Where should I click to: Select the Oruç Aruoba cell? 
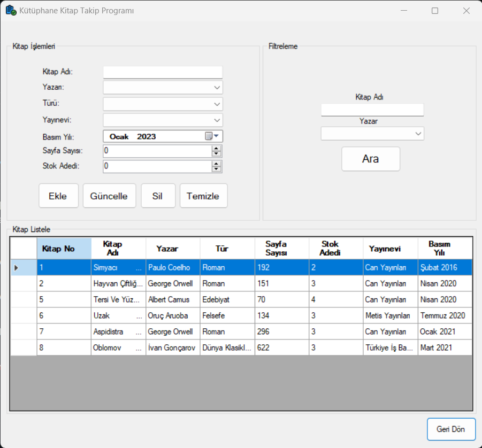point(173,315)
